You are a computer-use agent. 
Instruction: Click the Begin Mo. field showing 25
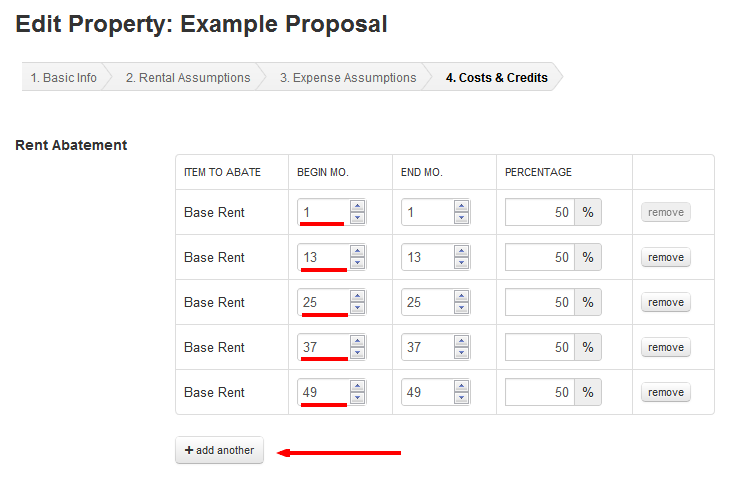coord(323,302)
